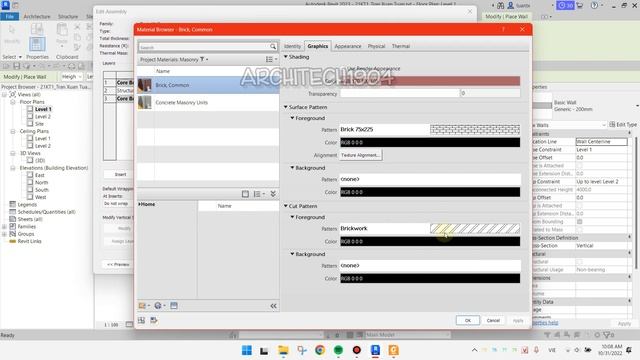Collapse Cut Pattern Background subsection

point(292,254)
